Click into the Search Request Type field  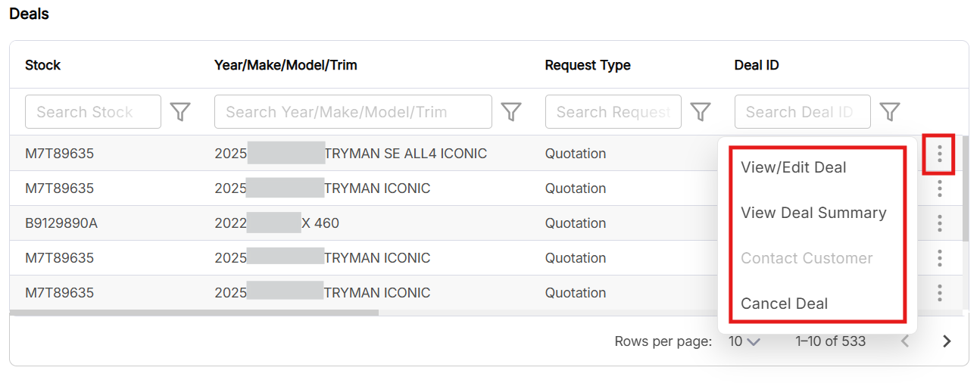tap(613, 112)
